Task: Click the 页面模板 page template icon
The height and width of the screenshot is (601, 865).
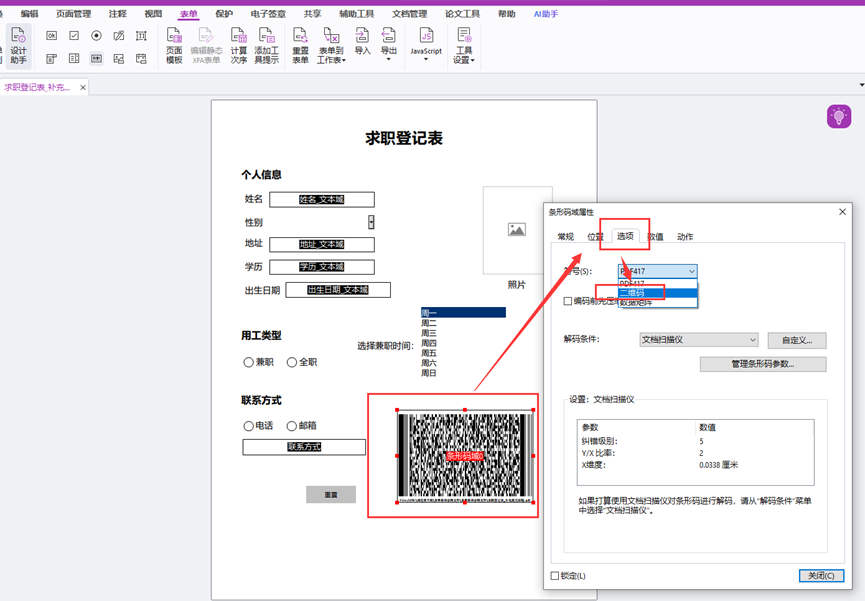Action: [x=174, y=46]
